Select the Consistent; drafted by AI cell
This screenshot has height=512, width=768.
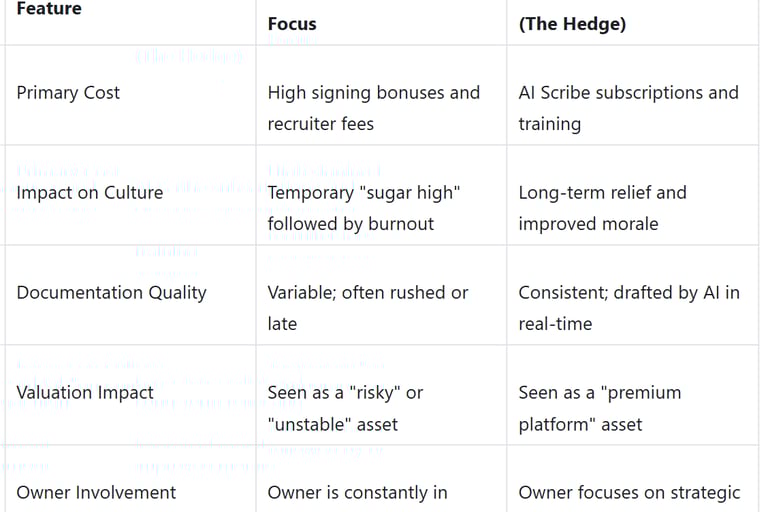coord(628,307)
